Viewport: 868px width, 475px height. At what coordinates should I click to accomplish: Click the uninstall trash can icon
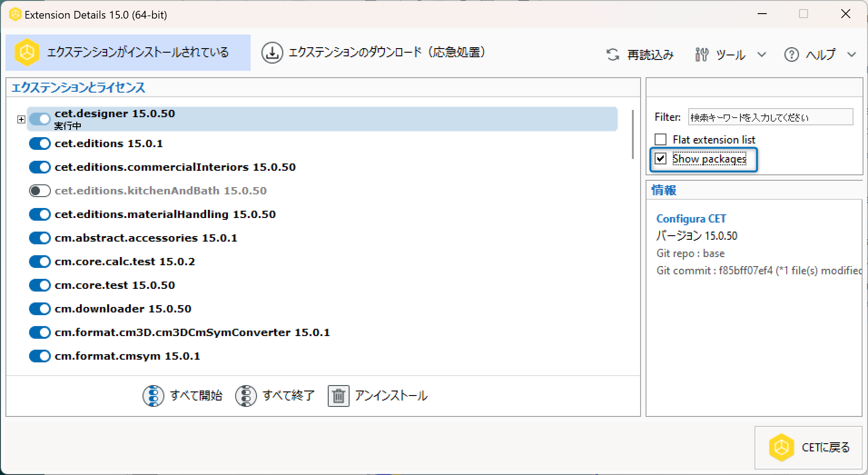338,396
